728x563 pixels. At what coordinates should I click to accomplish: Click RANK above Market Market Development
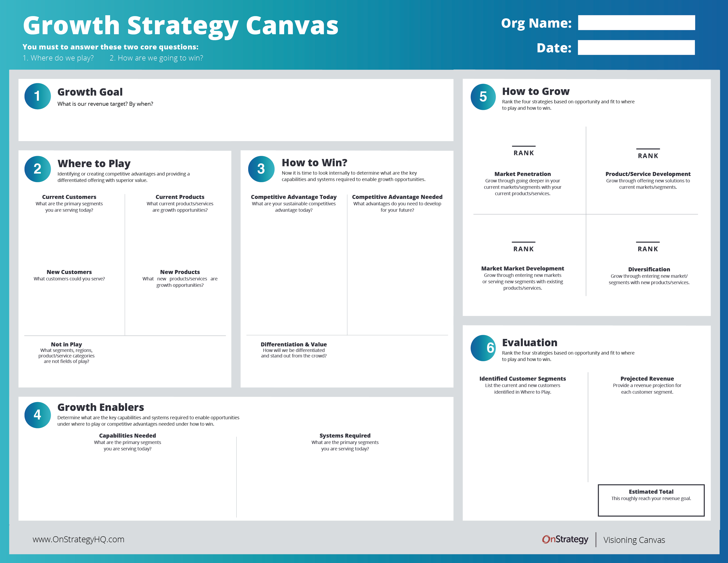tap(523, 249)
